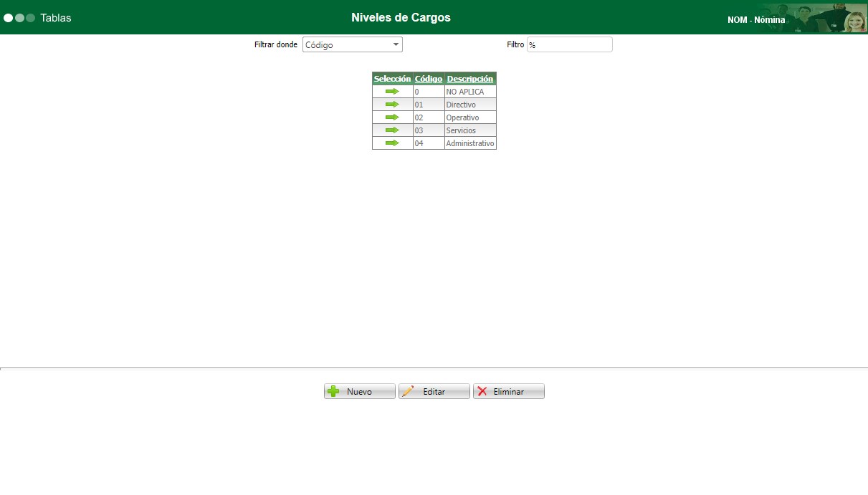Select the Operativo row arrow

click(x=392, y=117)
